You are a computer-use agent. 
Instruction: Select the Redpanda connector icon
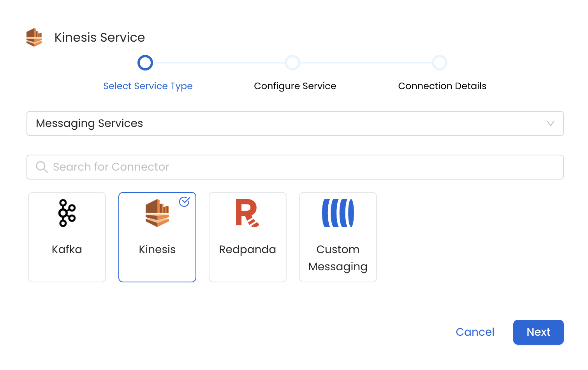pos(247,213)
